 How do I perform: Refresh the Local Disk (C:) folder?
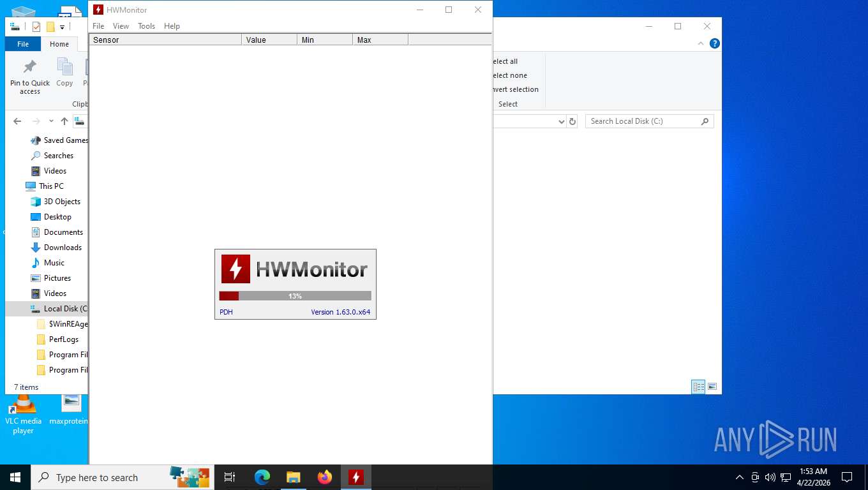[572, 121]
